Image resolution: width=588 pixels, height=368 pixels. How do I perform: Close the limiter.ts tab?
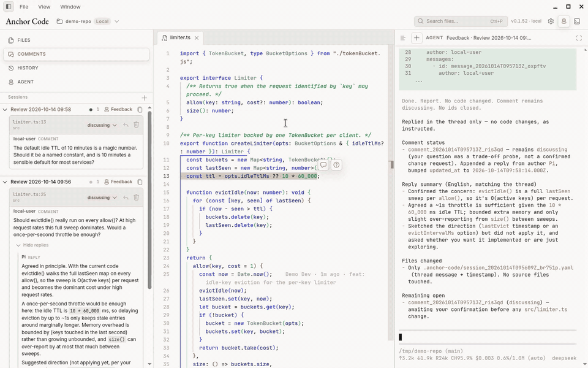click(197, 38)
